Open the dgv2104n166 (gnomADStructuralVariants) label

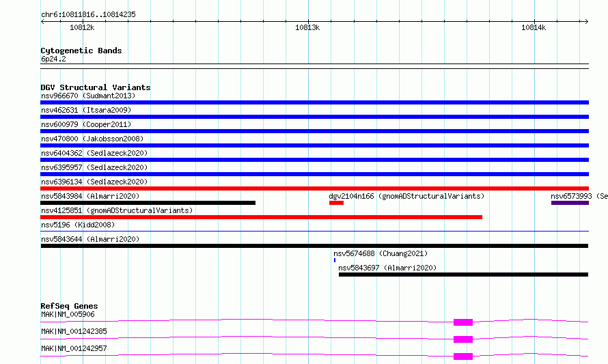click(406, 196)
